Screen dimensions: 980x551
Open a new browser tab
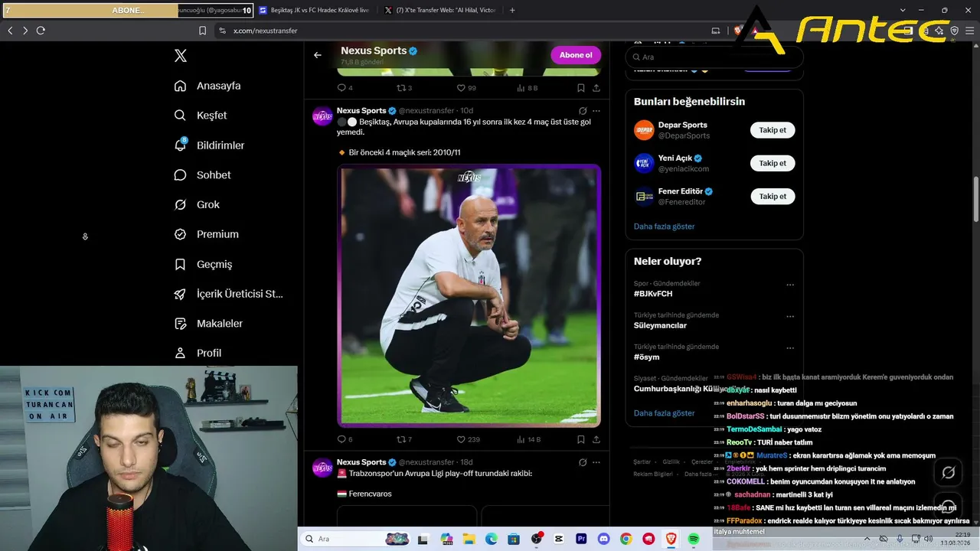tap(512, 10)
